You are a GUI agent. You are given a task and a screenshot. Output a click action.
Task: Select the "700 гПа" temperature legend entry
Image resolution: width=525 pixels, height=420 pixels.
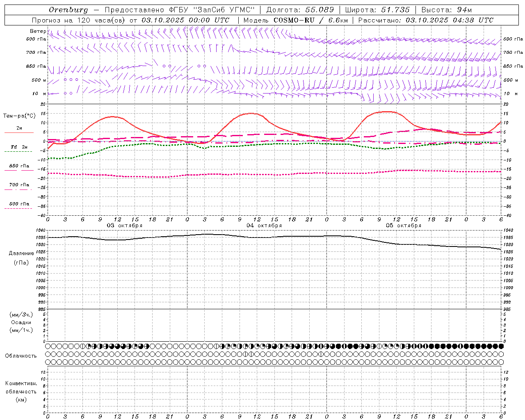click(19, 185)
